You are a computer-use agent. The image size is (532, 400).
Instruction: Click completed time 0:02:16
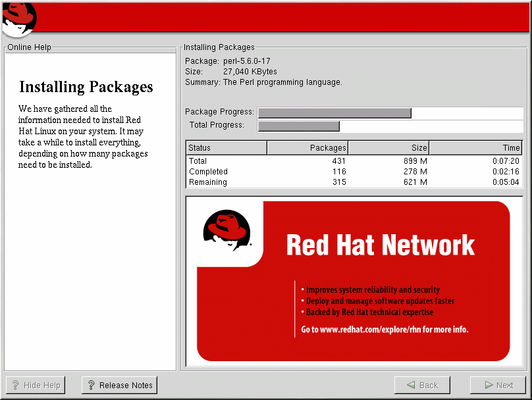(506, 172)
